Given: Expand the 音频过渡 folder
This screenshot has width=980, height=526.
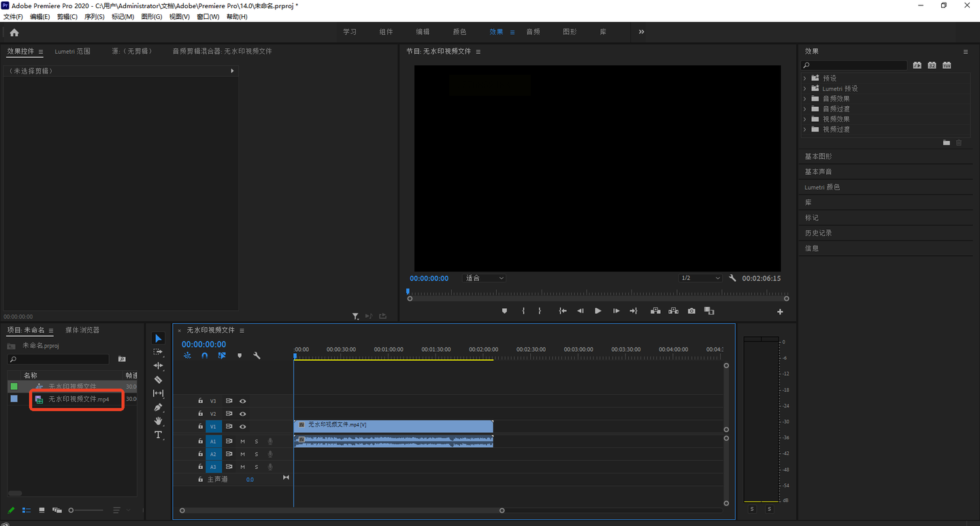Looking at the screenshot, I should (x=805, y=109).
